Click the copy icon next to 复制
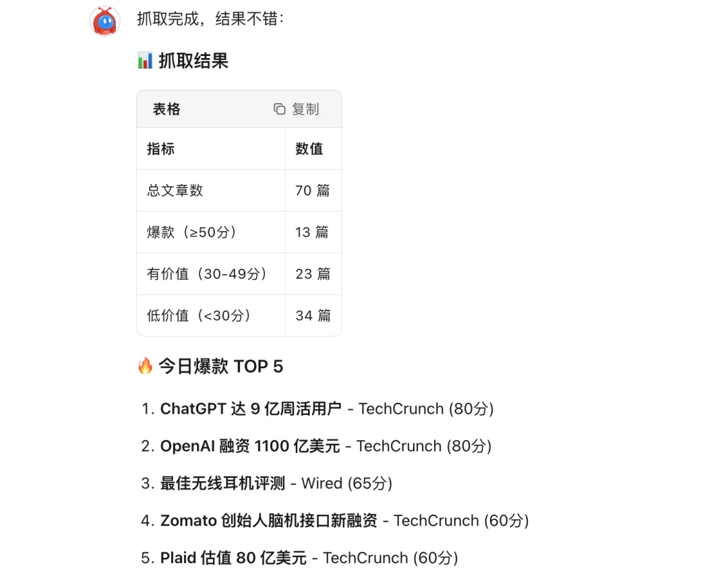The height and width of the screenshot is (572, 728). (280, 108)
